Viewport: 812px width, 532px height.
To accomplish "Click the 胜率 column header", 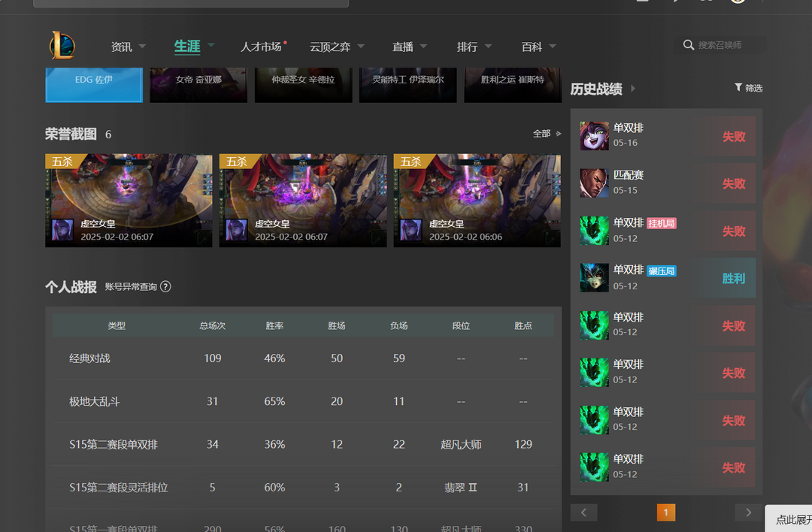I will tap(274, 325).
